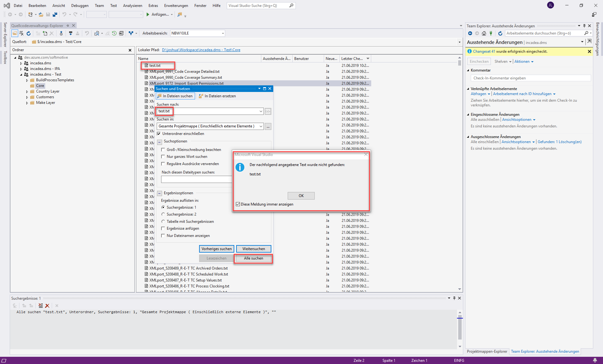Open the Team menu
Viewport: 603px width, 364px height.
pyautogui.click(x=99, y=5)
